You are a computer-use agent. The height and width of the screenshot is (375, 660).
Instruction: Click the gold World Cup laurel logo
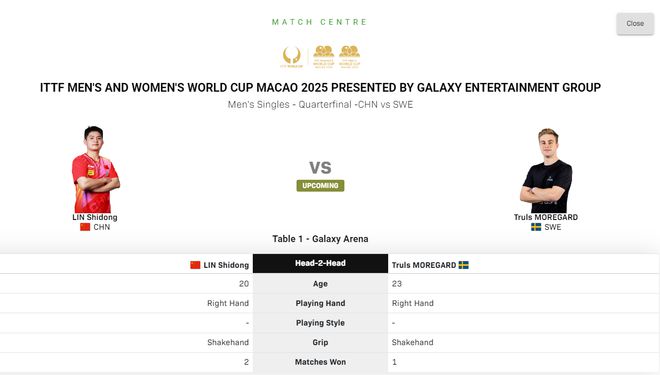point(292,57)
